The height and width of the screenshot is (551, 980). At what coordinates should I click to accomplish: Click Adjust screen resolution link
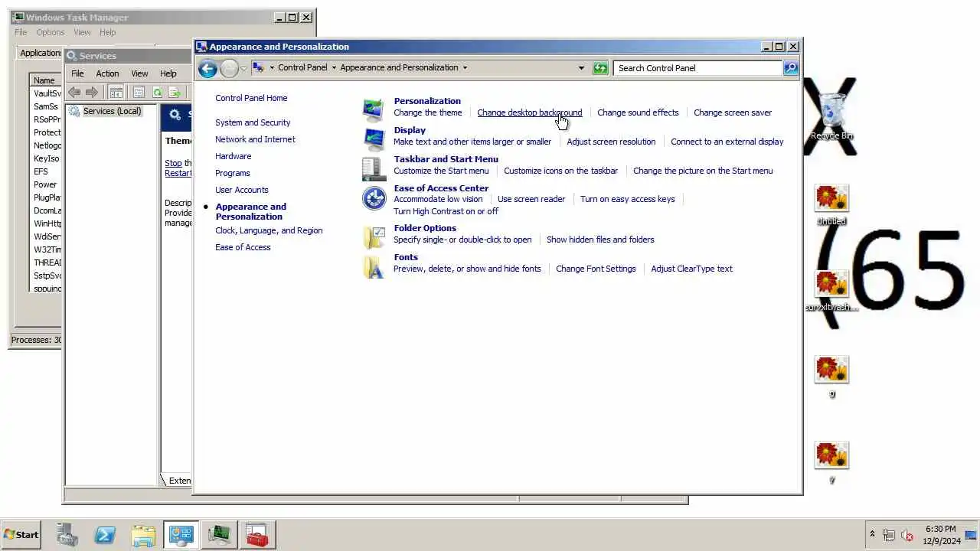coord(611,142)
